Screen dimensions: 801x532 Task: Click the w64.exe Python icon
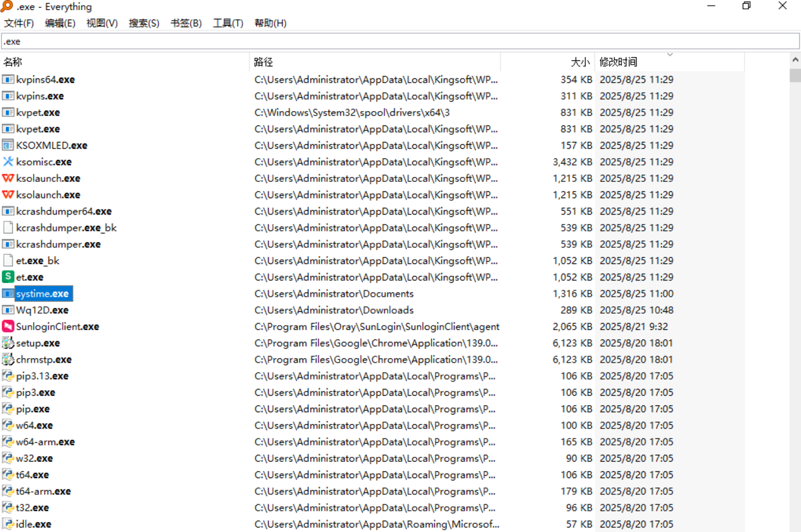[x=8, y=425]
